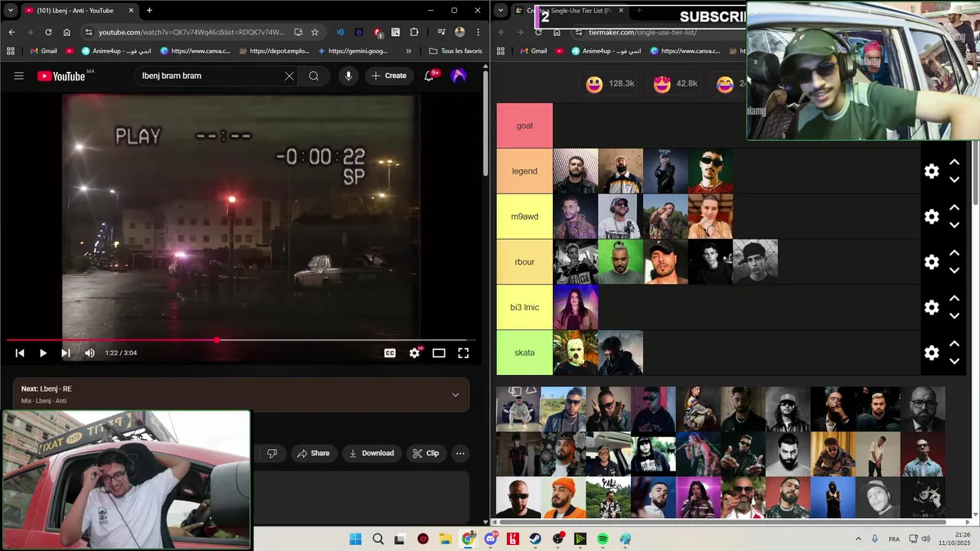Open Steam from taskbar

point(535,539)
